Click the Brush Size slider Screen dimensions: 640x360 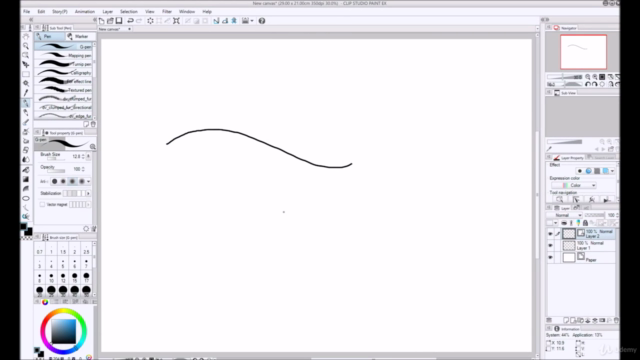[x=56, y=158]
